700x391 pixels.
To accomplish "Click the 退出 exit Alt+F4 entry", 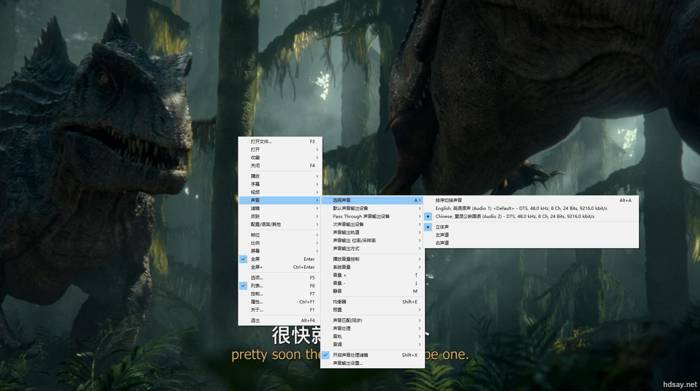I will tap(280, 321).
